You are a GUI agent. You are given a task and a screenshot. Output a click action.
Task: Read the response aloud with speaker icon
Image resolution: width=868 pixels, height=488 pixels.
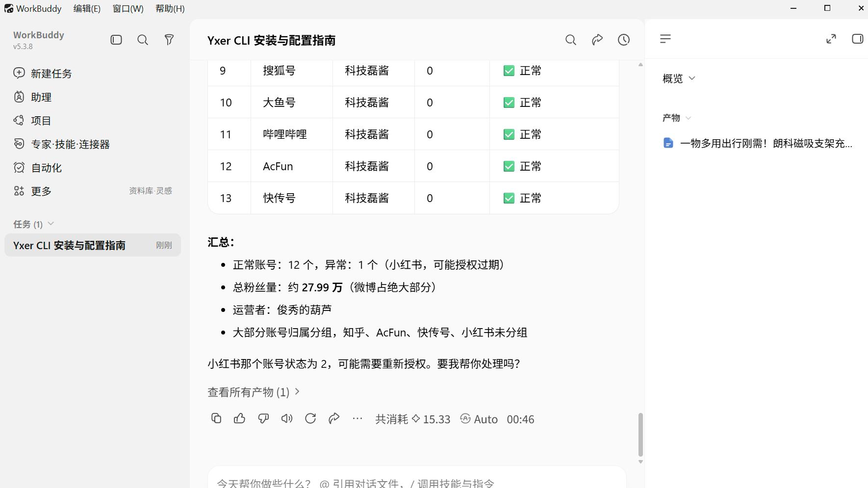(287, 418)
